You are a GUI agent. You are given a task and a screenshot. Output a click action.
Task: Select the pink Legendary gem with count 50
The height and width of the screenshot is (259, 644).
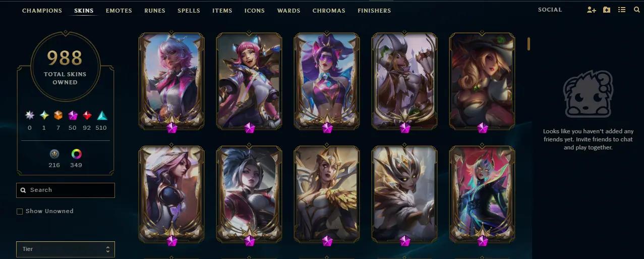pos(72,115)
